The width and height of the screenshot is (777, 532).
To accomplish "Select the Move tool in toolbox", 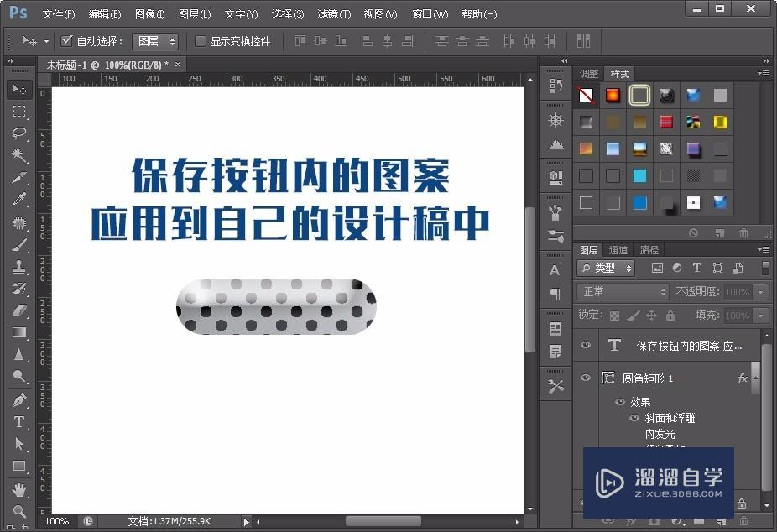I will tap(19, 89).
